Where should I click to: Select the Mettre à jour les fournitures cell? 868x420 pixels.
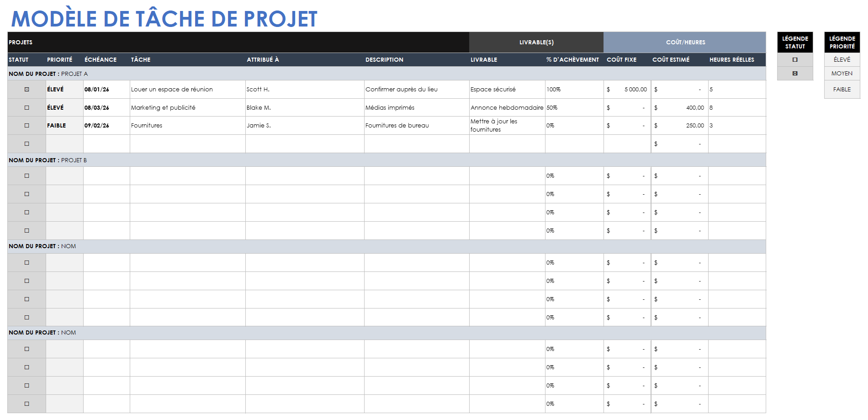click(x=507, y=126)
